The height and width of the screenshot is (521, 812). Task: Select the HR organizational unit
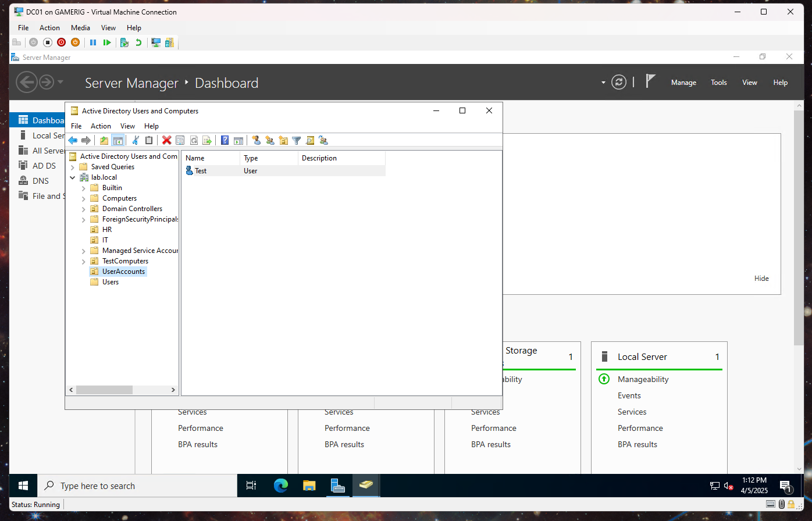pos(107,230)
